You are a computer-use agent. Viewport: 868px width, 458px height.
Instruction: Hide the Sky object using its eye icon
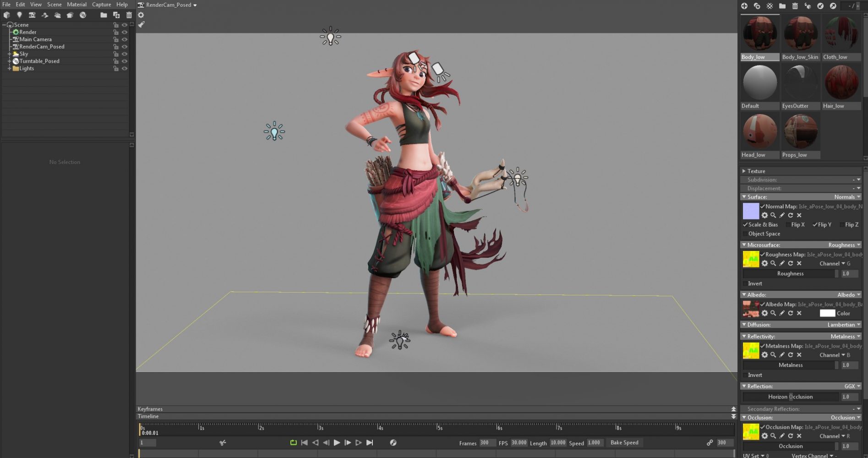click(x=124, y=54)
